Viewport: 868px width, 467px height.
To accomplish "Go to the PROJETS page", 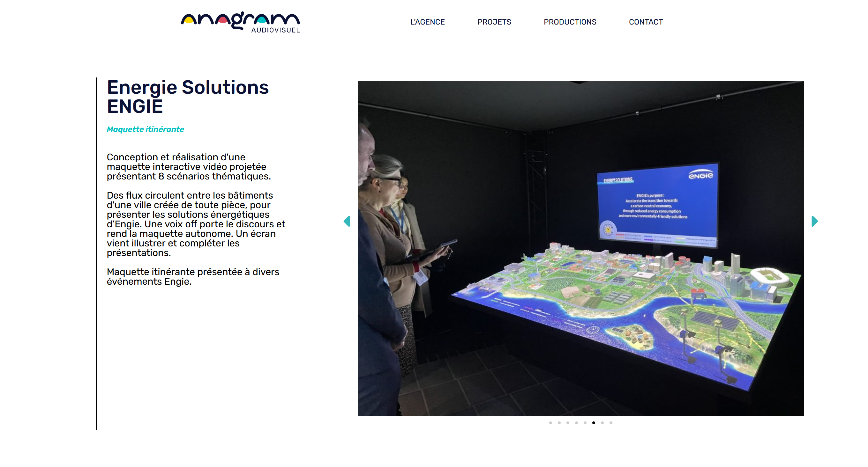I will point(494,22).
